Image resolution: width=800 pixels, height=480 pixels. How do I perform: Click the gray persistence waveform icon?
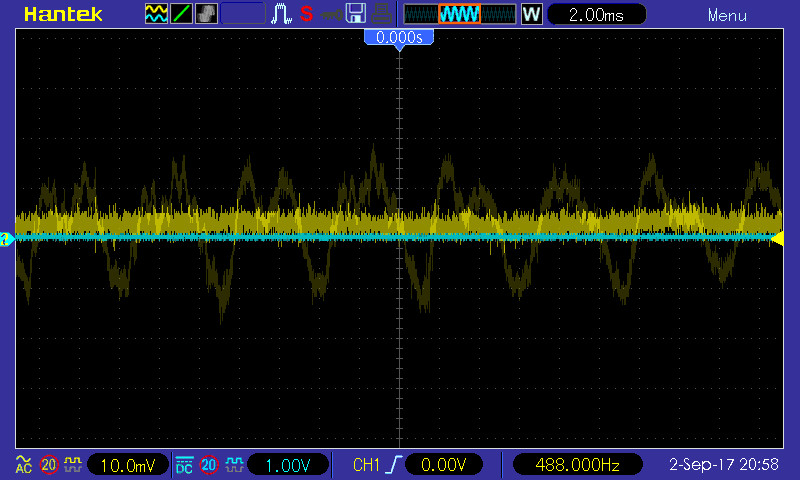(x=206, y=14)
